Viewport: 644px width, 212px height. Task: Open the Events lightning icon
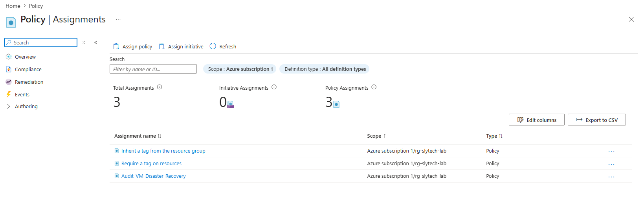9,94
